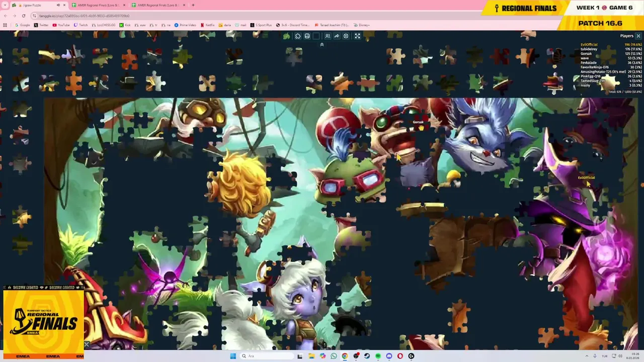Open the background color square in toolbar
This screenshot has width=644, height=362.
coord(316,36)
